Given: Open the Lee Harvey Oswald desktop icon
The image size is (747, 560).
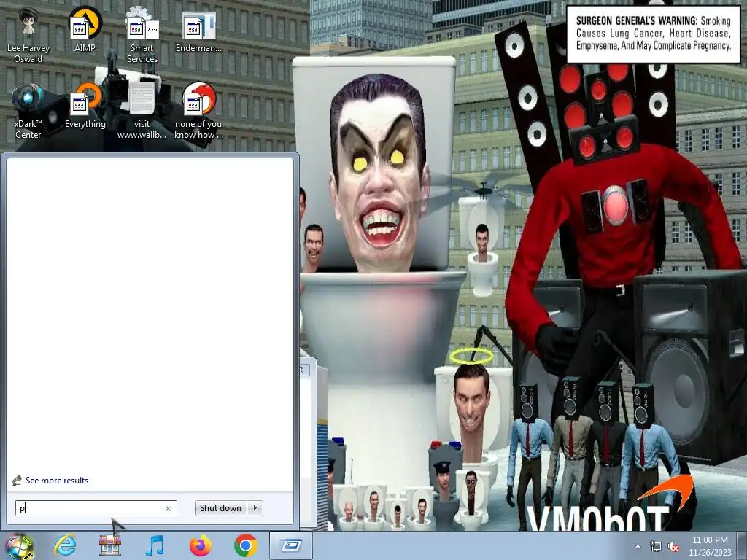Looking at the screenshot, I should point(28,35).
